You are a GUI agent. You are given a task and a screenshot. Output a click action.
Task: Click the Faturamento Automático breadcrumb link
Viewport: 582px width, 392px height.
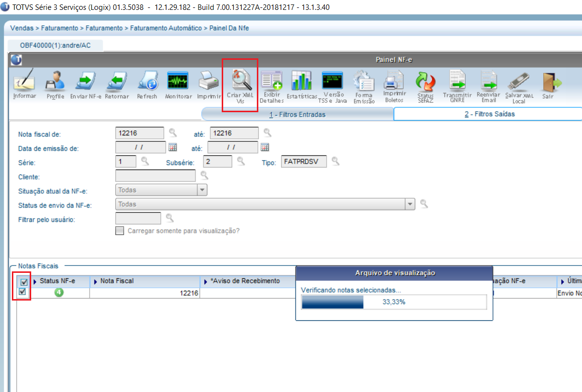point(166,28)
